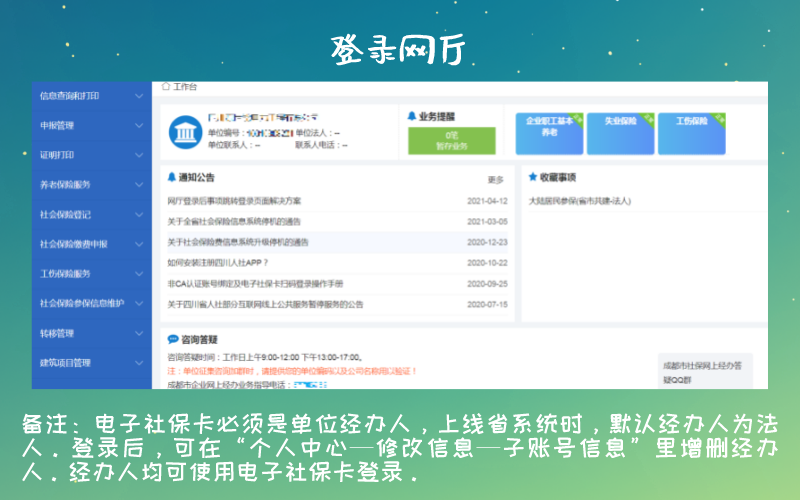Click the 业务提醒 heading
This screenshot has width=800, height=500.
point(437,116)
